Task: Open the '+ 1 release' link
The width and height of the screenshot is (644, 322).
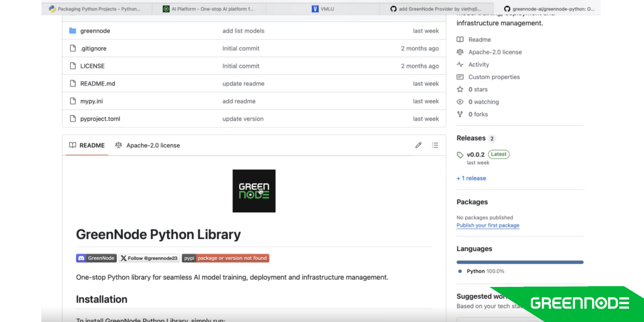Action: (x=471, y=178)
